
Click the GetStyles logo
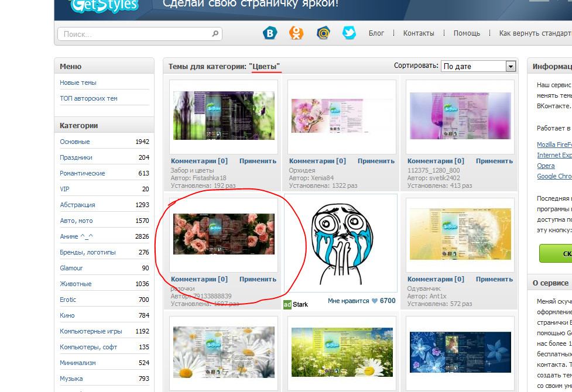pyautogui.click(x=105, y=6)
